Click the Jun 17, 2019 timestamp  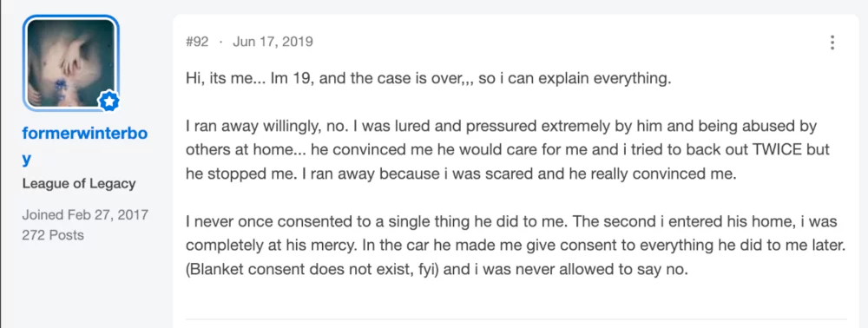click(x=273, y=42)
